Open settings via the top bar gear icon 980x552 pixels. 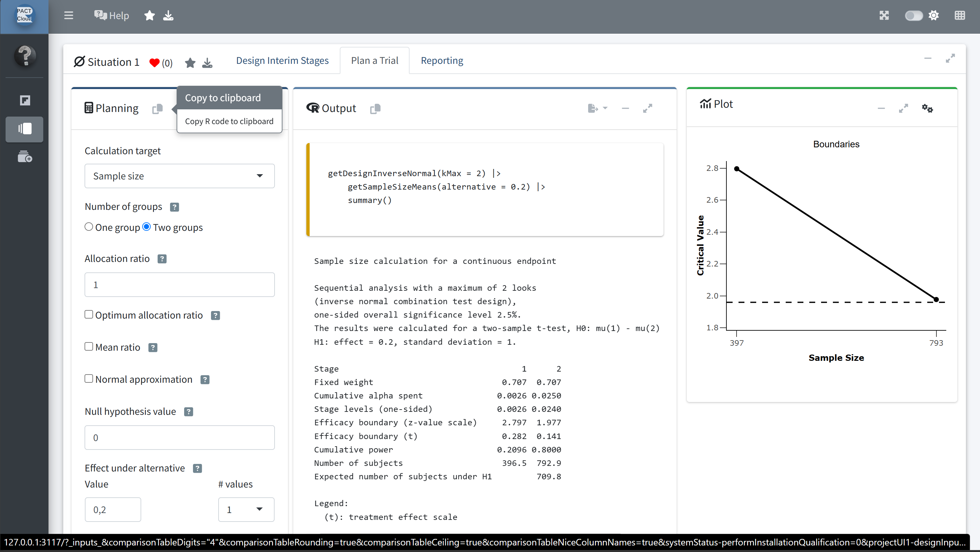tap(933, 15)
